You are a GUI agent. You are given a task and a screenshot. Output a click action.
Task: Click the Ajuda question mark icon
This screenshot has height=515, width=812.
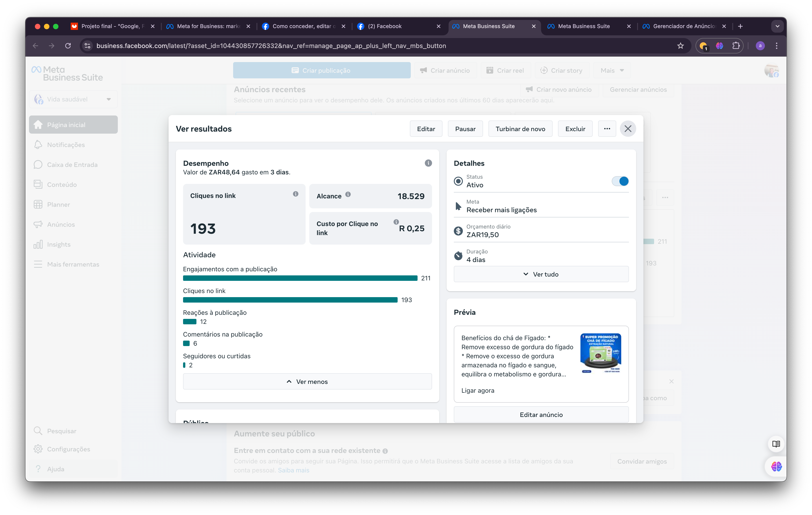coord(38,469)
